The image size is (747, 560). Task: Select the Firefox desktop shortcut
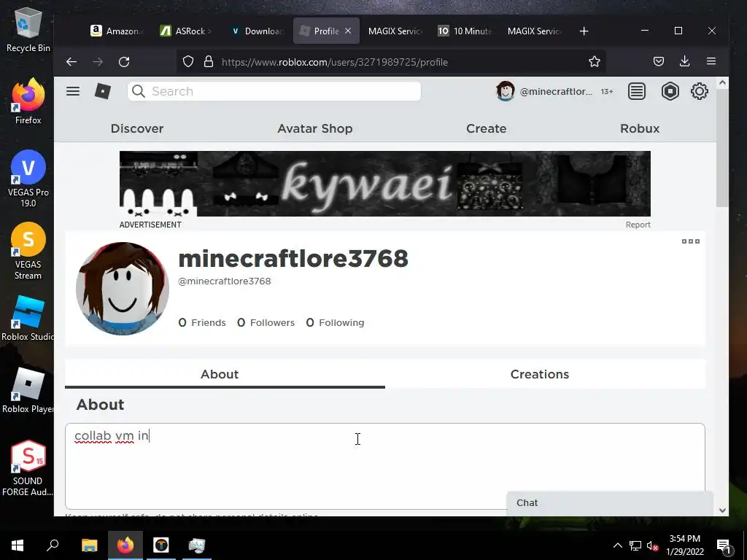28,101
